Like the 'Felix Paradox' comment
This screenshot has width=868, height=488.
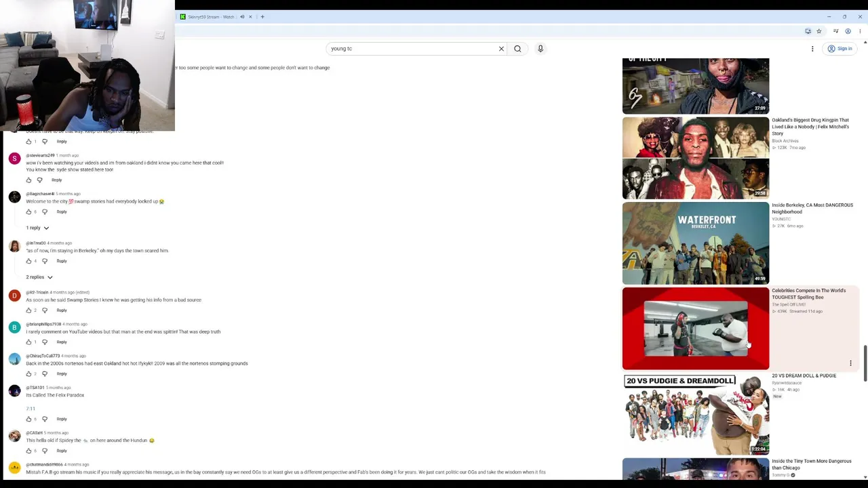click(x=28, y=419)
